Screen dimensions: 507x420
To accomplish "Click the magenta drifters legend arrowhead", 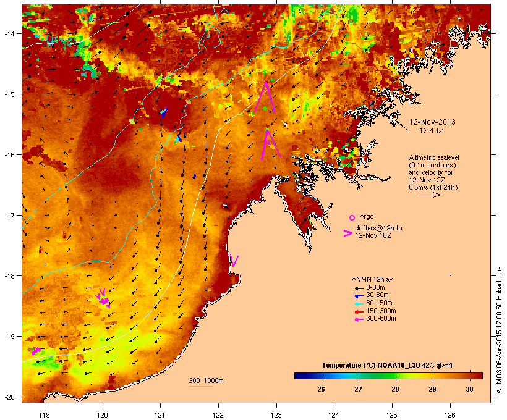I will [x=348, y=233].
